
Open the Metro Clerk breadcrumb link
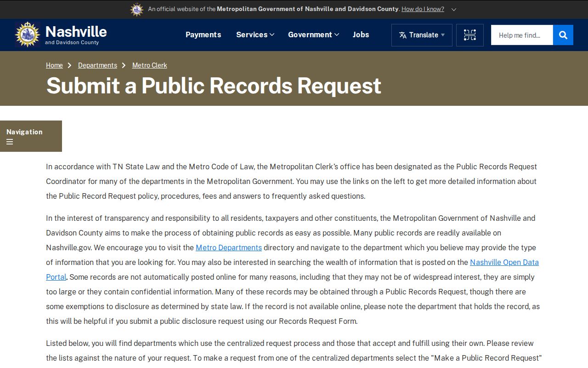[150, 65]
